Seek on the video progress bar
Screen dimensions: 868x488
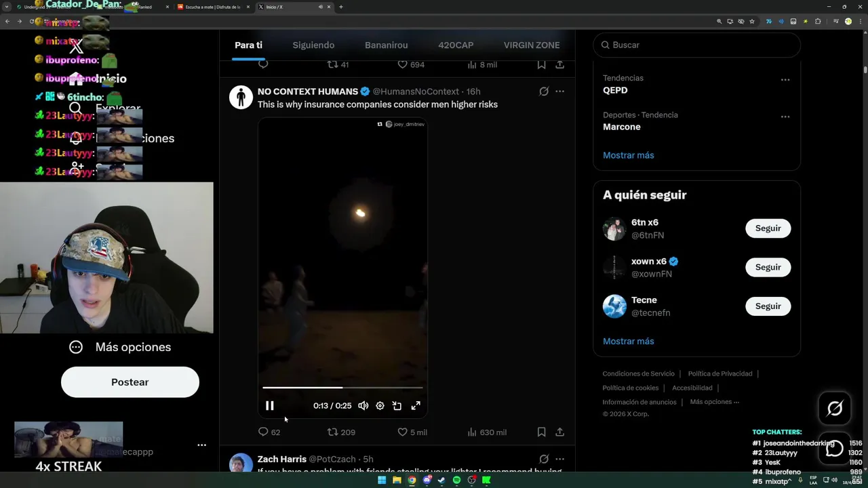pos(342,388)
